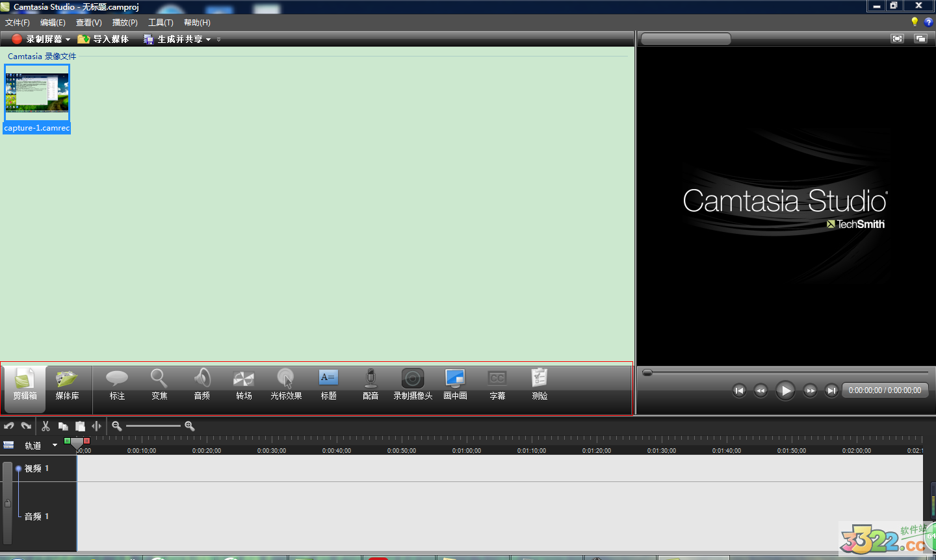This screenshot has width=936, height=560.
Task: Open the 转场 transitions tool
Action: pyautogui.click(x=244, y=385)
